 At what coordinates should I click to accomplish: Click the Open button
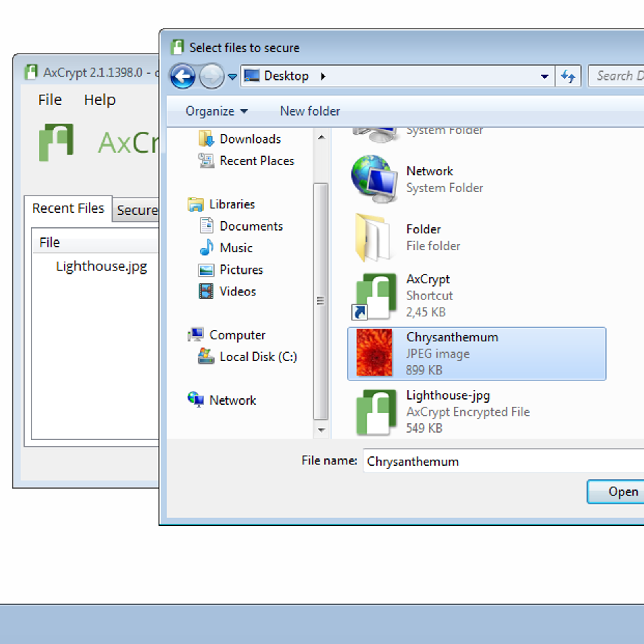tap(616, 491)
